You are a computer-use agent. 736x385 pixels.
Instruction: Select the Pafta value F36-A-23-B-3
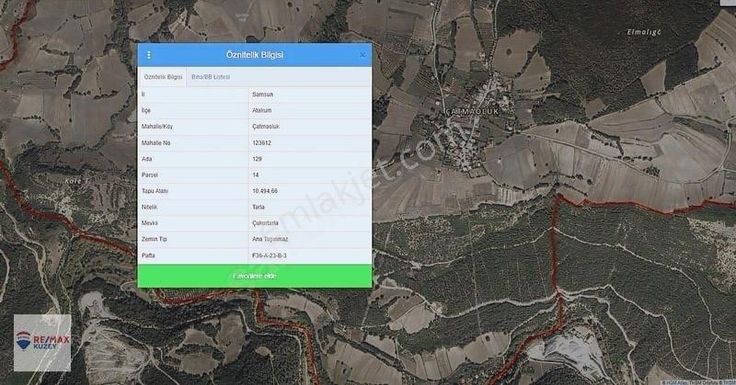269,255
